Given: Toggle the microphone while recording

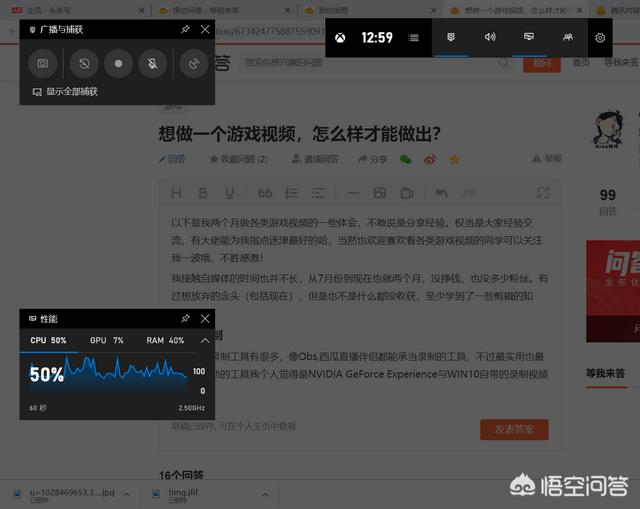Looking at the screenshot, I should (x=152, y=63).
